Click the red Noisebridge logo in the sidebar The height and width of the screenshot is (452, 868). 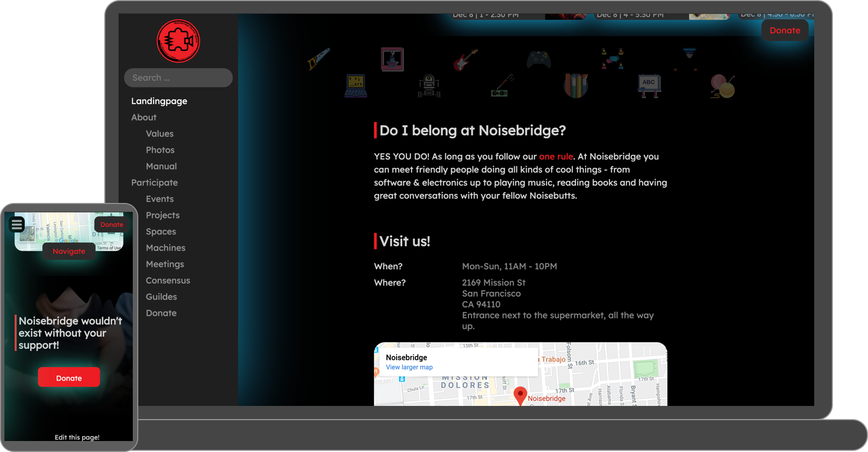pyautogui.click(x=178, y=41)
